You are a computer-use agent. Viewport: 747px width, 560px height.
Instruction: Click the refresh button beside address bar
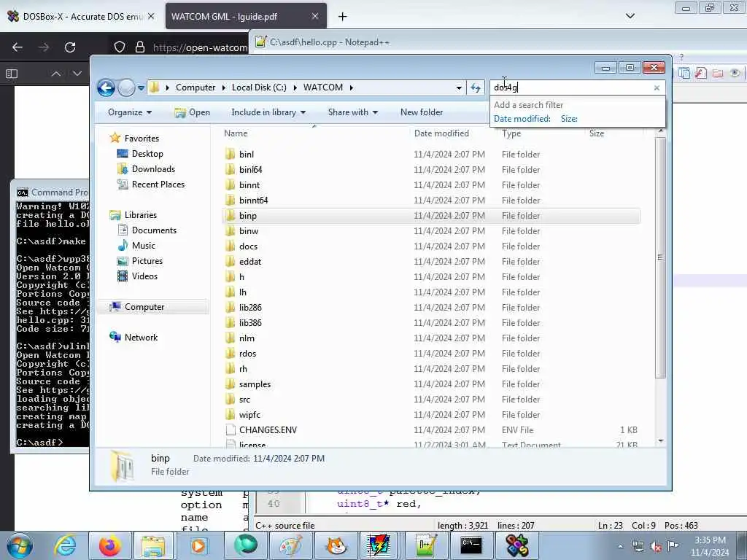(x=476, y=87)
